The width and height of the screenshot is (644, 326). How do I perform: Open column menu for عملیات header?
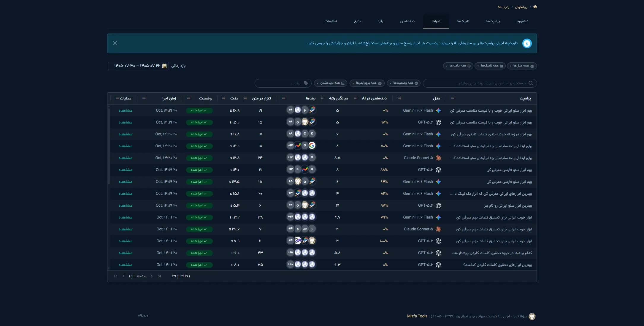(x=117, y=98)
